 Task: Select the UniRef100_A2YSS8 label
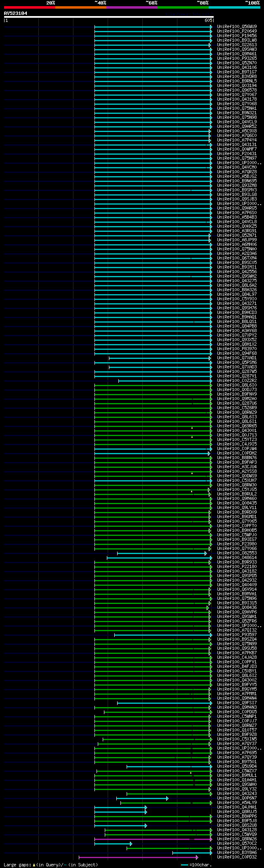pos(237,472)
